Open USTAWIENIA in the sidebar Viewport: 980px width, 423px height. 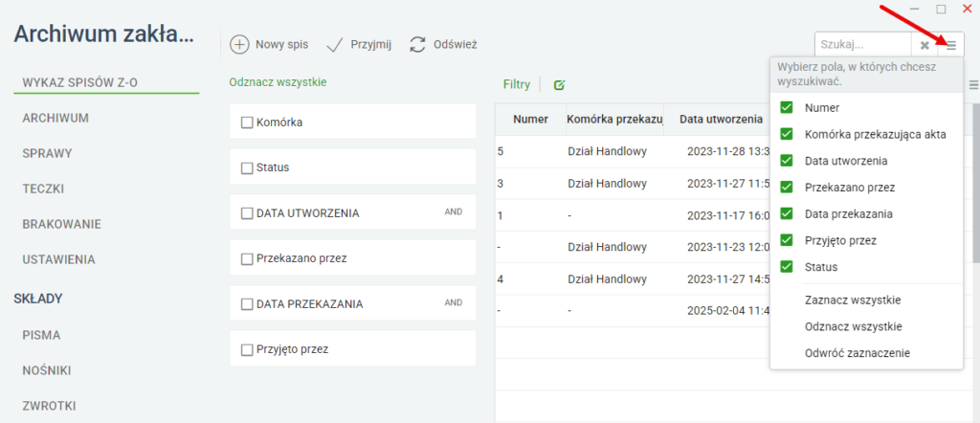(58, 259)
